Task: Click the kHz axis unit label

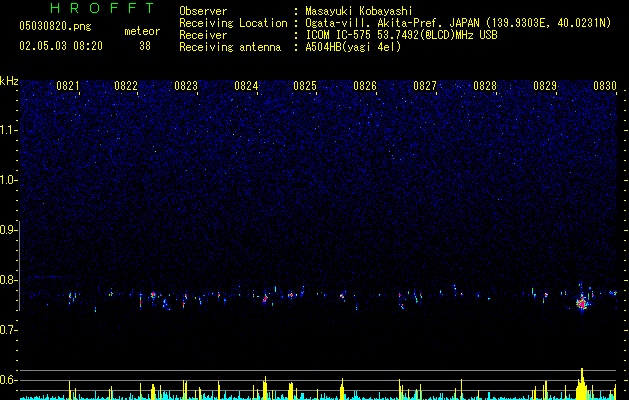Action: (9, 81)
